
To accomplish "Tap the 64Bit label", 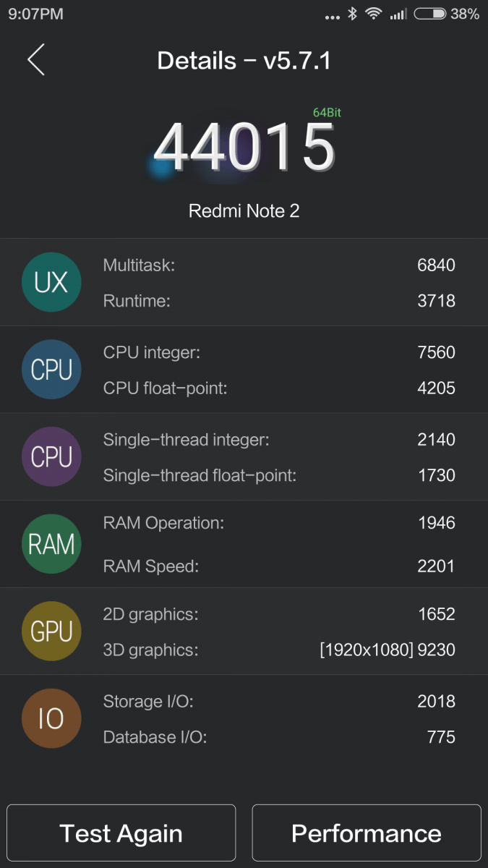I will 327,113.
